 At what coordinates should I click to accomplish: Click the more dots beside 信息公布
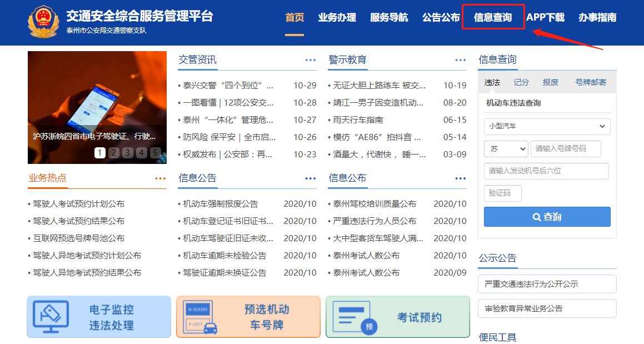point(460,178)
